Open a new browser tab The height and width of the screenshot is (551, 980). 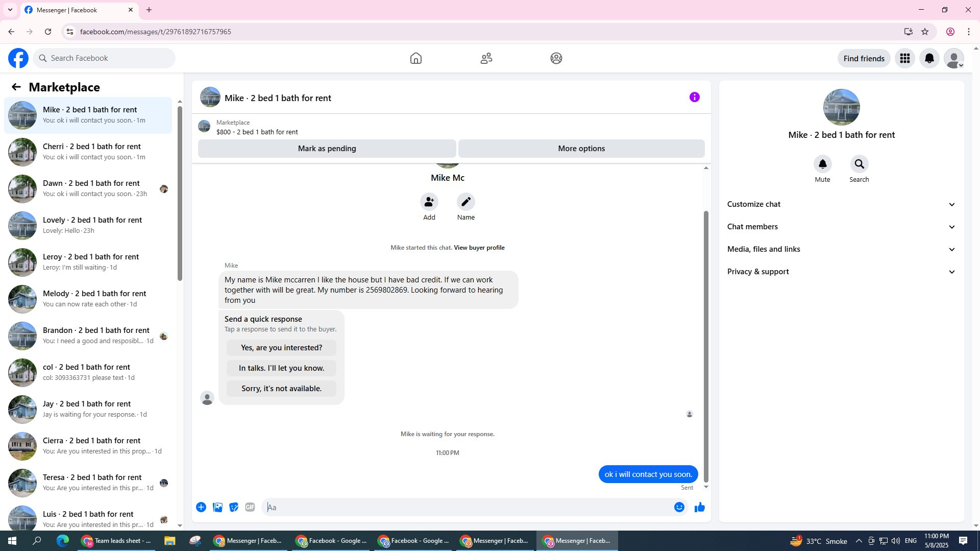point(149,10)
